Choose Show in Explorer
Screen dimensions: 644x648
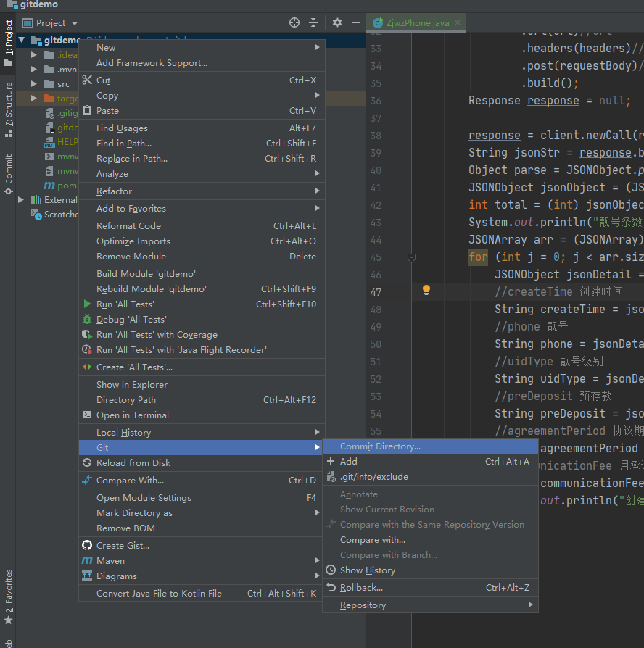(202, 385)
